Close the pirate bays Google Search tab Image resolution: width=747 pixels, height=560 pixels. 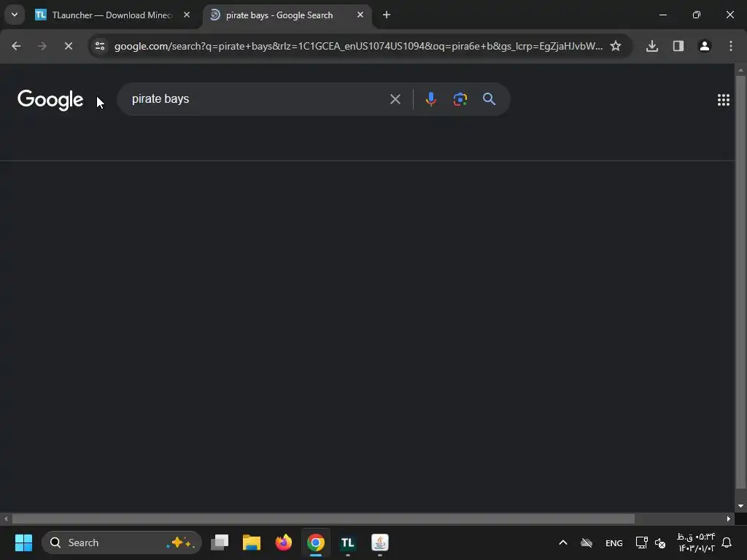360,15
